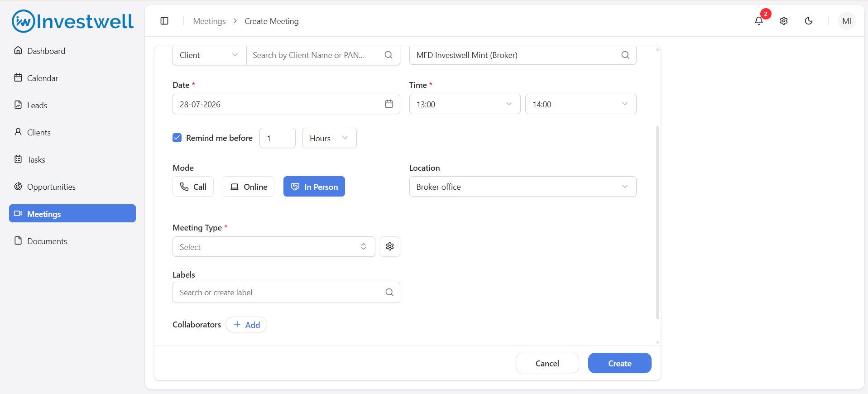Go to Dashboard in sidebar

(72, 51)
